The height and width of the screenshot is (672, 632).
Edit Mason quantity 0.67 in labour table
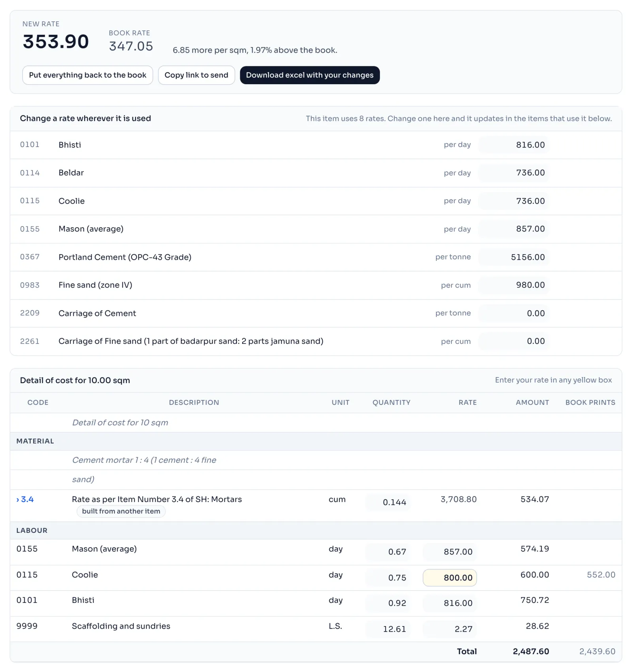[x=388, y=552]
